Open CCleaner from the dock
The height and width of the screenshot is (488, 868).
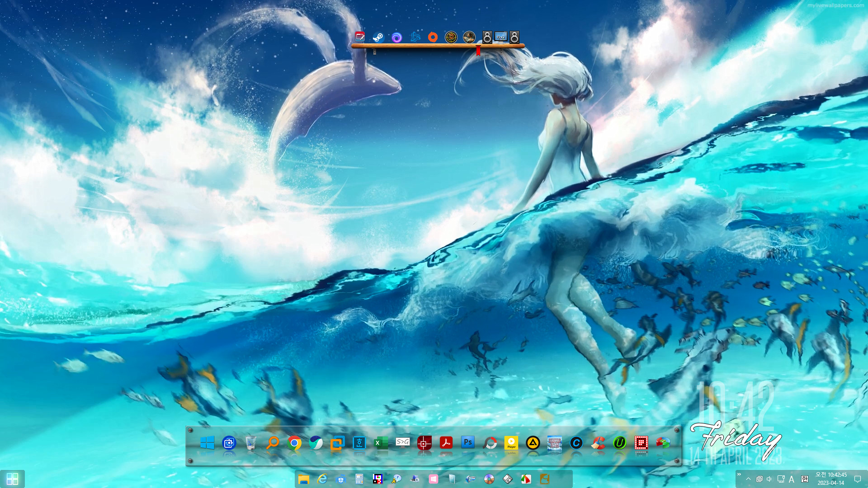598,443
